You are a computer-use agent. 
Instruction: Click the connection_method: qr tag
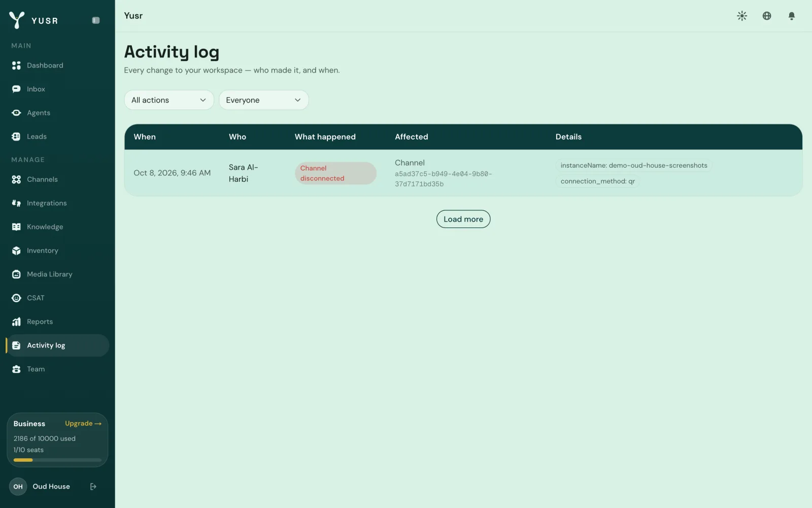click(597, 181)
